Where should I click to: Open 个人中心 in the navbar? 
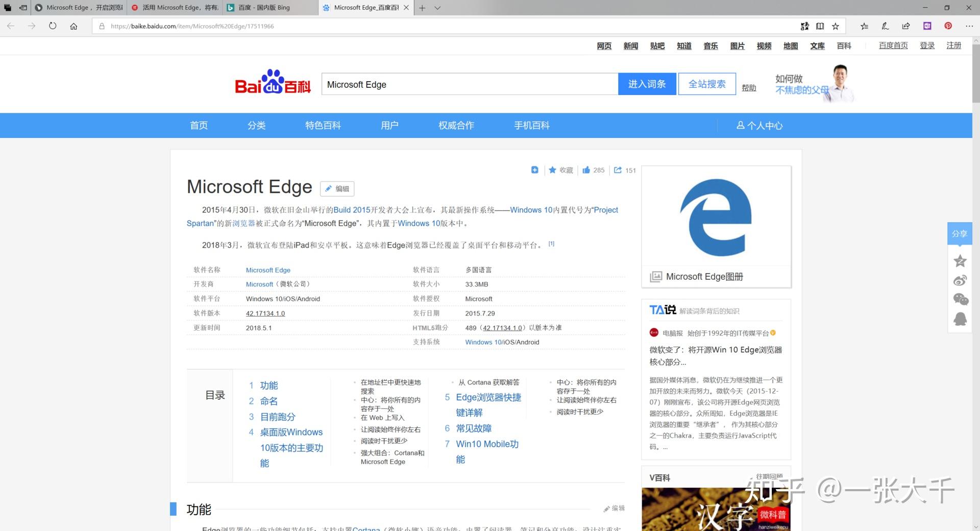click(759, 126)
